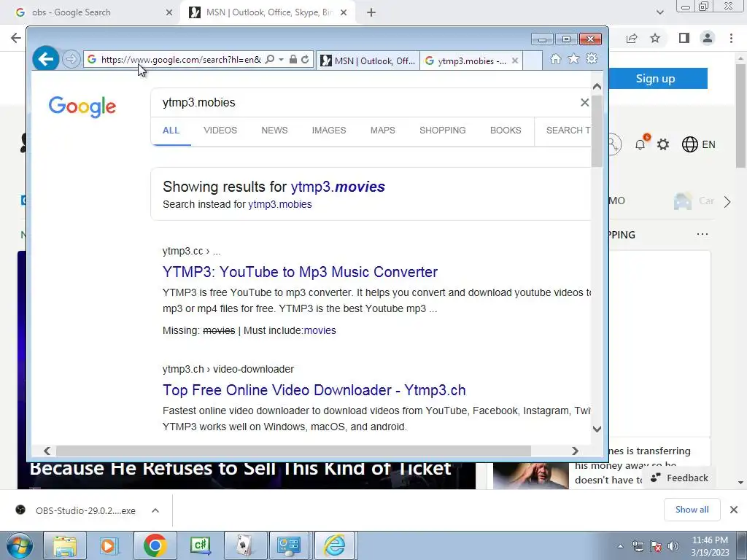Click the Chrome share page icon
This screenshot has width=747, height=560.
coord(632,38)
